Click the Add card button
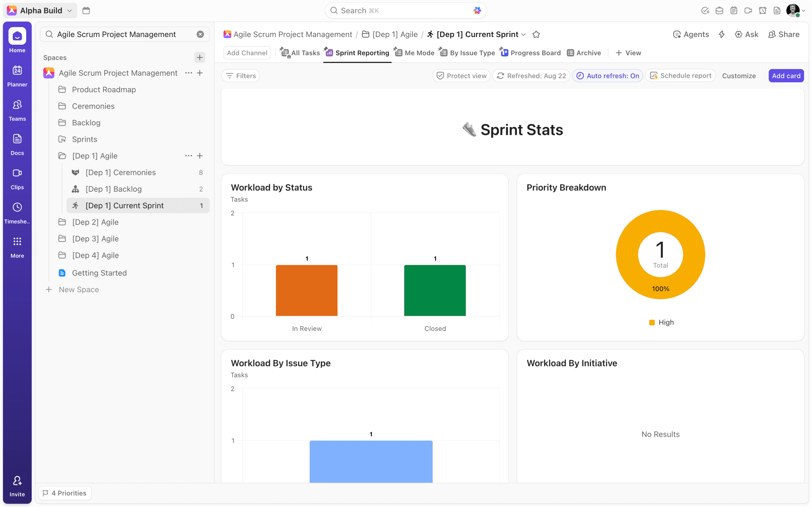 coord(786,76)
